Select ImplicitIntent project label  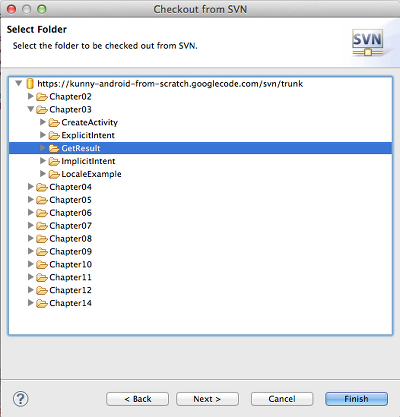click(88, 161)
